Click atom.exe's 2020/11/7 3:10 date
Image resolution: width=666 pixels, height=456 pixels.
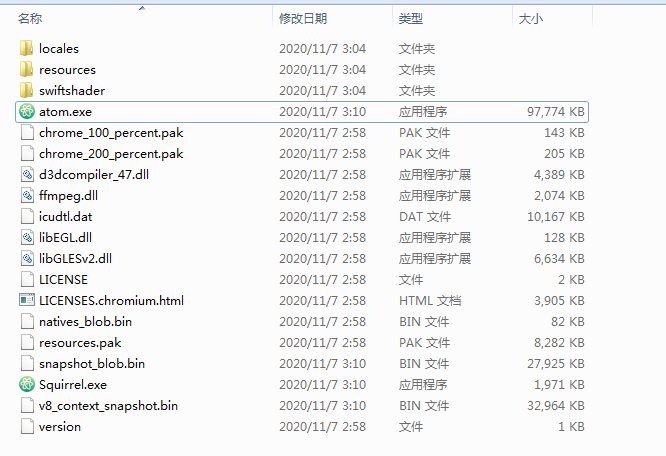coord(322,112)
